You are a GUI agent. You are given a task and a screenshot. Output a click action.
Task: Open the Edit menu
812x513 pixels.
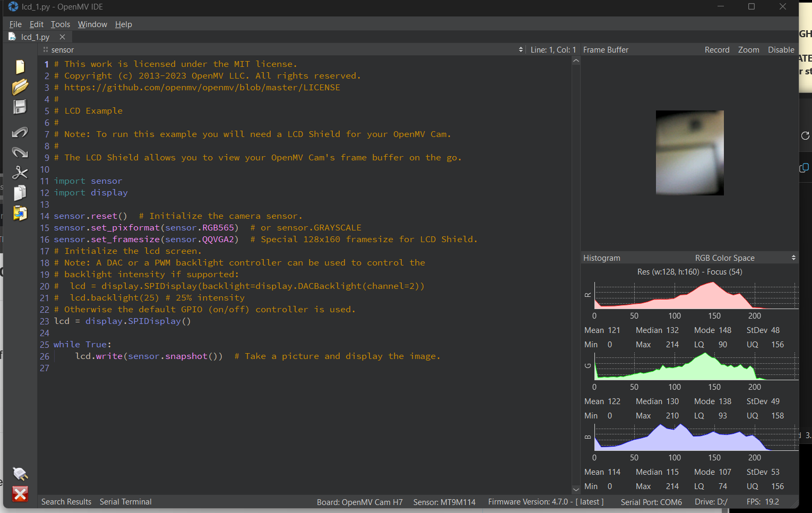point(37,24)
